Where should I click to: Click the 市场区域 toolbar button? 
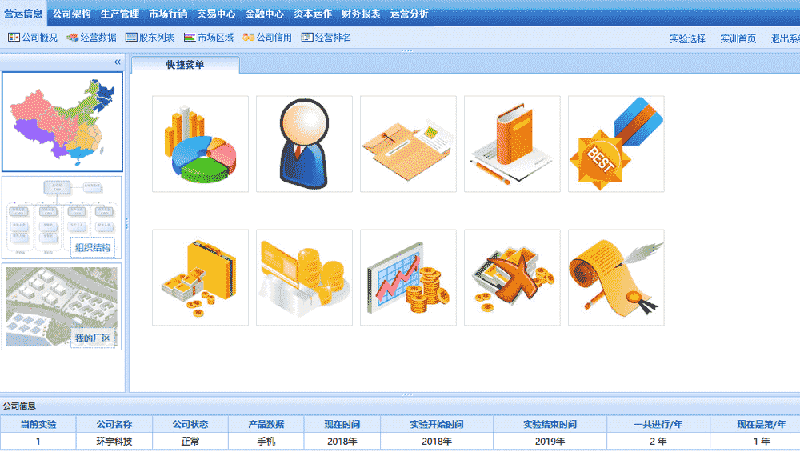(209, 38)
